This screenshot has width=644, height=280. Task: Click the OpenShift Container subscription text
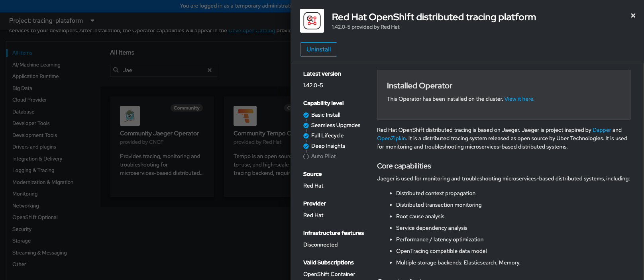click(x=329, y=274)
